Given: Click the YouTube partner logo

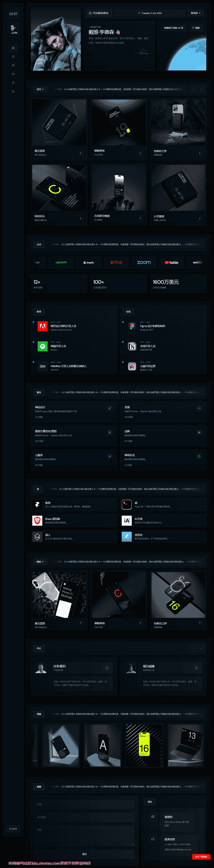Looking at the screenshot, I should tap(172, 262).
